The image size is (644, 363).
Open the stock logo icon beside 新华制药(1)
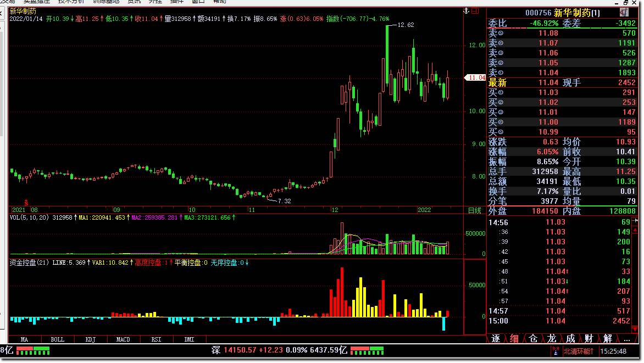tap(624, 12)
